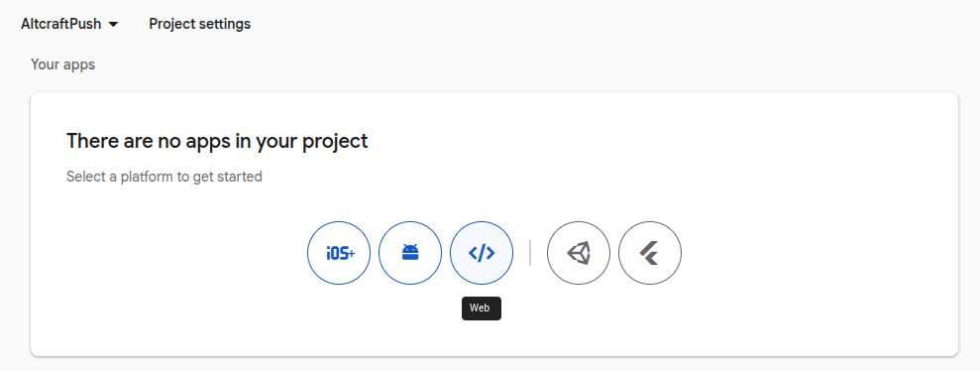The width and height of the screenshot is (980, 371).
Task: Click the black Web tooltip label
Action: coord(482,309)
